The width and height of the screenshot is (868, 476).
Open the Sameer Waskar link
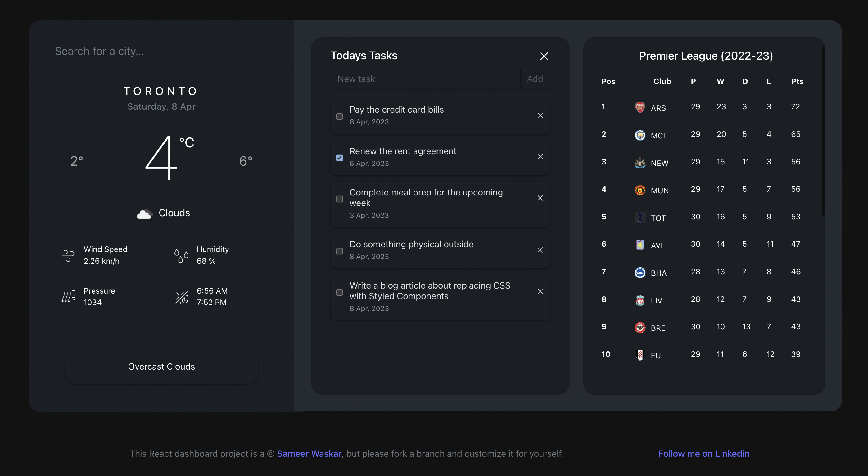[309, 453]
